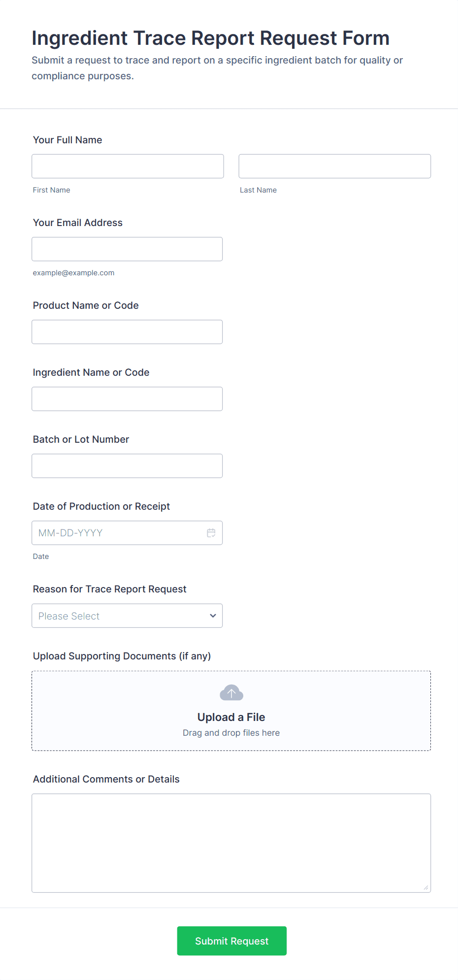This screenshot has height=980, width=458.
Task: Click the 'Date of Production or Receipt' label
Action: click(101, 506)
